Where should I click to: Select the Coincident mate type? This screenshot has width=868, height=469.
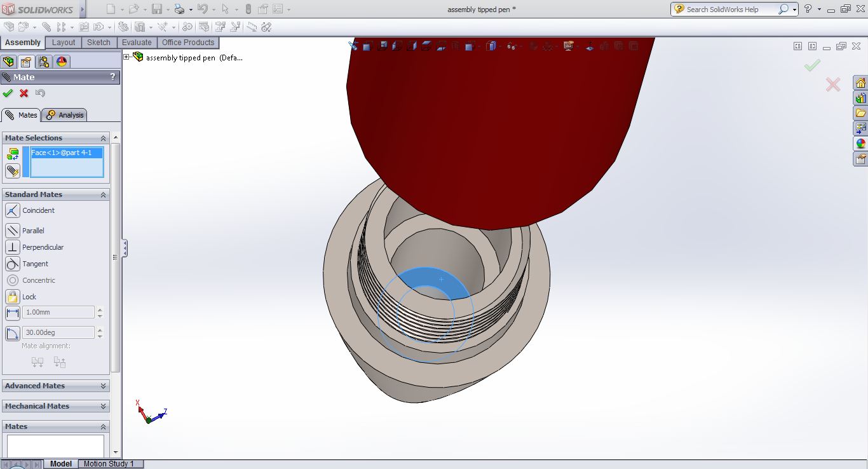point(13,210)
